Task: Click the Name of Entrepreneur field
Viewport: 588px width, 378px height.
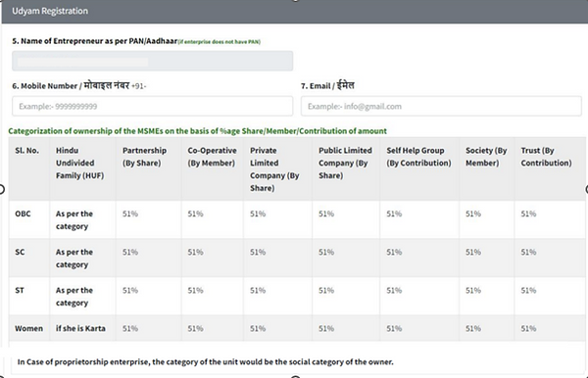Action: [152, 61]
